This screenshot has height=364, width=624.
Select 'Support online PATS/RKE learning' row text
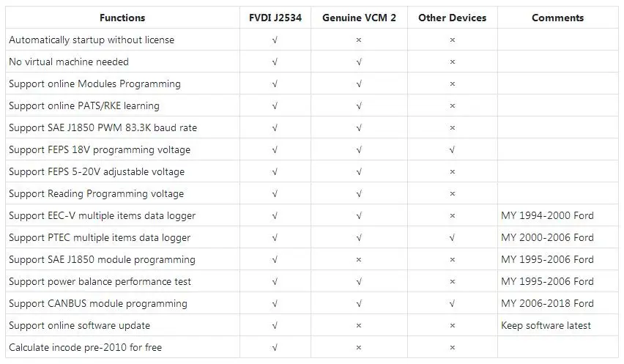[84, 105]
